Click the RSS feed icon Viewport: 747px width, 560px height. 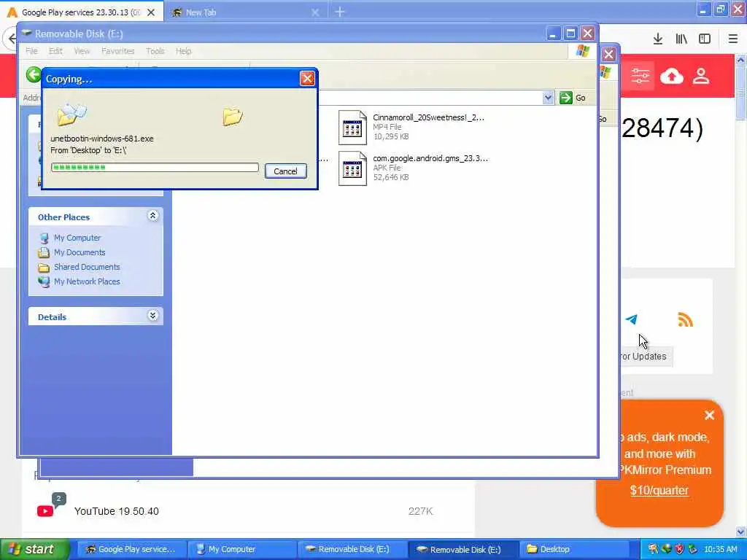click(x=685, y=319)
